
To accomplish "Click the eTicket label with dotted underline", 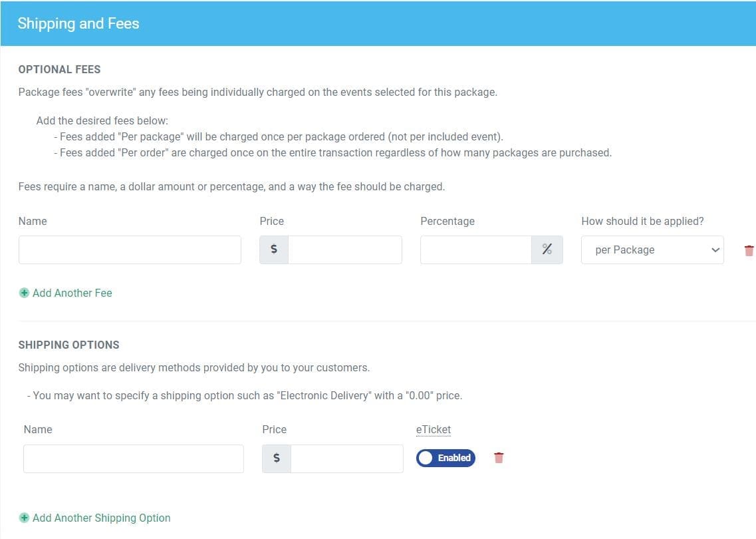I will pyautogui.click(x=434, y=429).
